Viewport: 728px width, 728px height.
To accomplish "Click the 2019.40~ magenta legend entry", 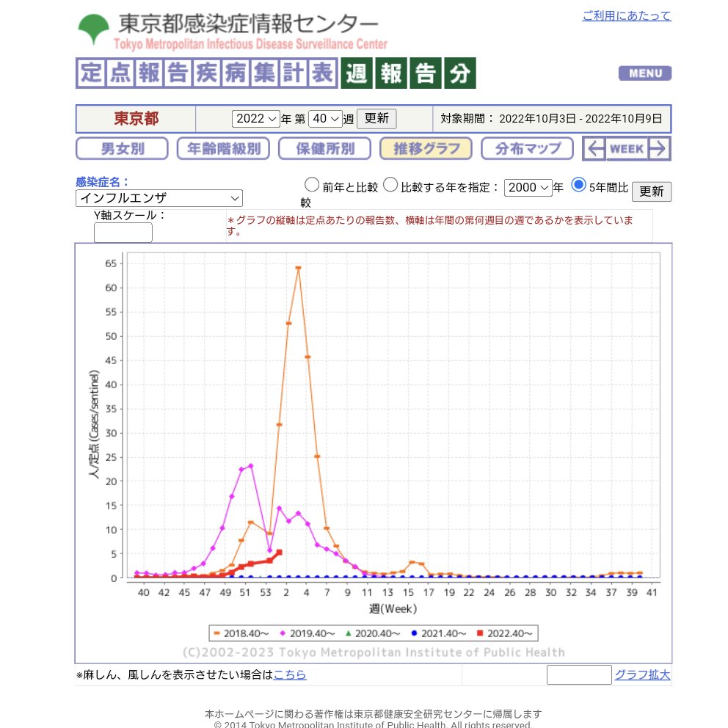I will [307, 634].
